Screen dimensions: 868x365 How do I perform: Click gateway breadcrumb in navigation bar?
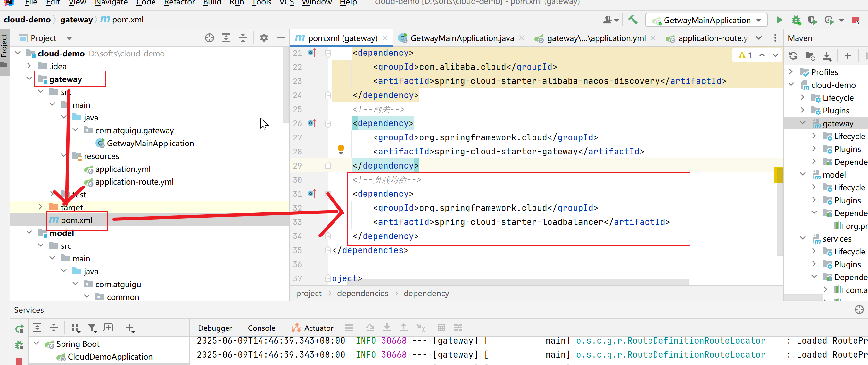pyautogui.click(x=76, y=20)
